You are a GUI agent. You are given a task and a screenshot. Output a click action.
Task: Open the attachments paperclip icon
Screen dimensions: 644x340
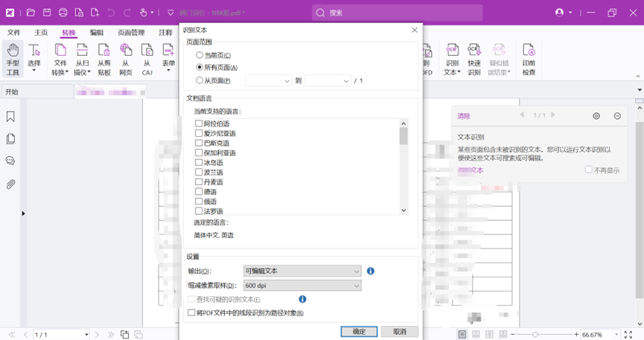(10, 184)
